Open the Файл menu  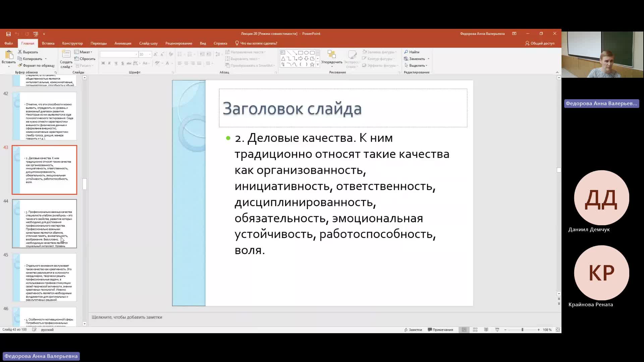point(9,43)
